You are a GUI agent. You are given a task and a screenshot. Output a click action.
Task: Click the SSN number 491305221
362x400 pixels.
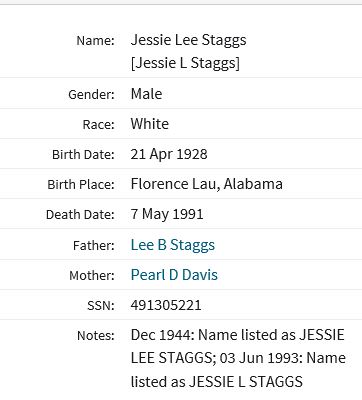[166, 305]
